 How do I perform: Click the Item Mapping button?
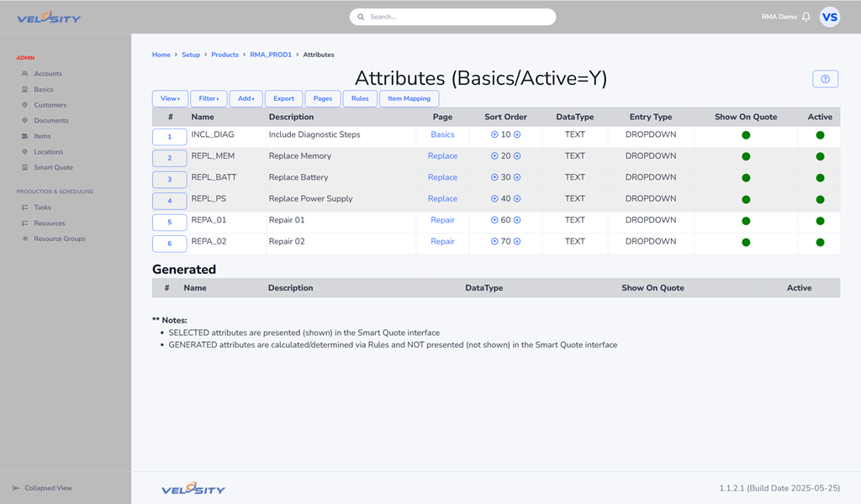coord(409,98)
